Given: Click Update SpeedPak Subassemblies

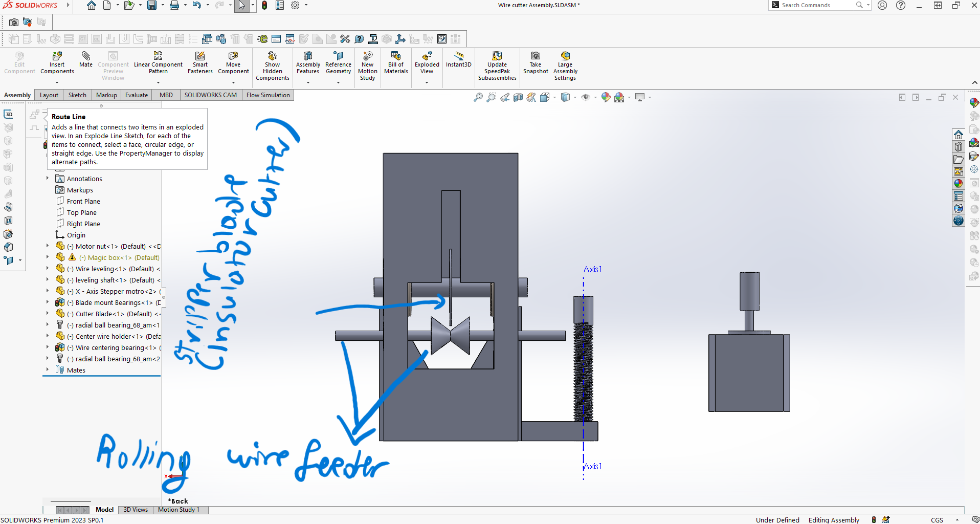Looking at the screenshot, I should point(497,66).
